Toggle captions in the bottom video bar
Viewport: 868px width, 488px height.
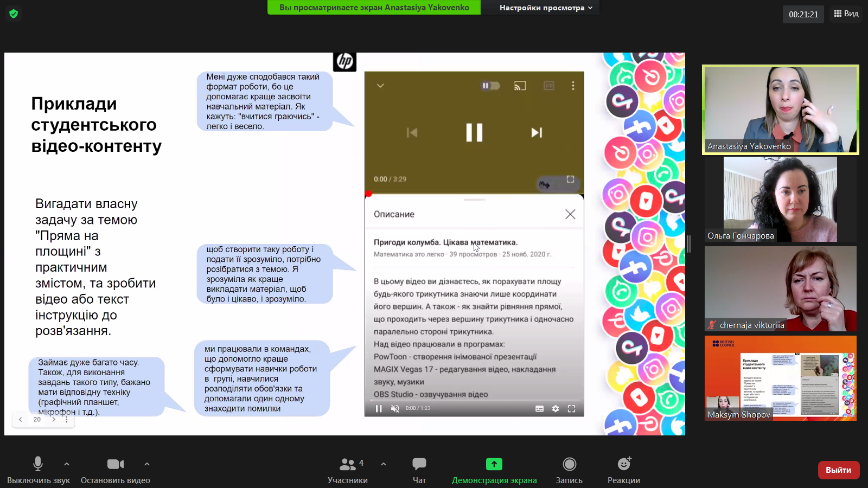click(539, 409)
